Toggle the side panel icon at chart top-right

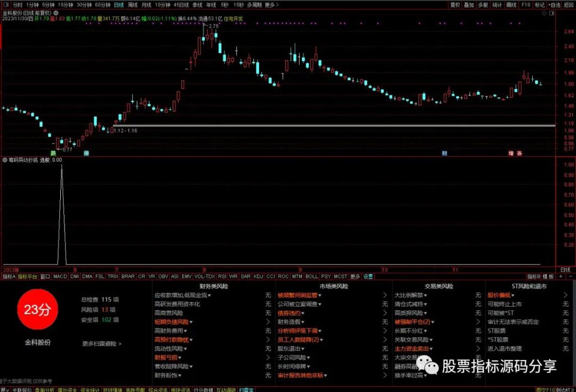[551, 13]
